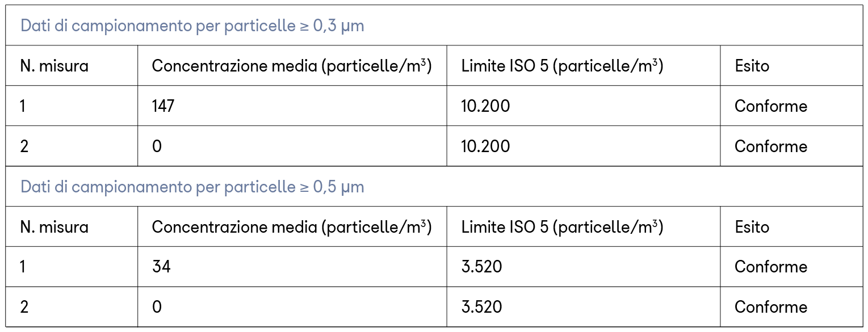Select the 10.200 limit in the 147 row
The image size is (868, 332).
click(485, 106)
